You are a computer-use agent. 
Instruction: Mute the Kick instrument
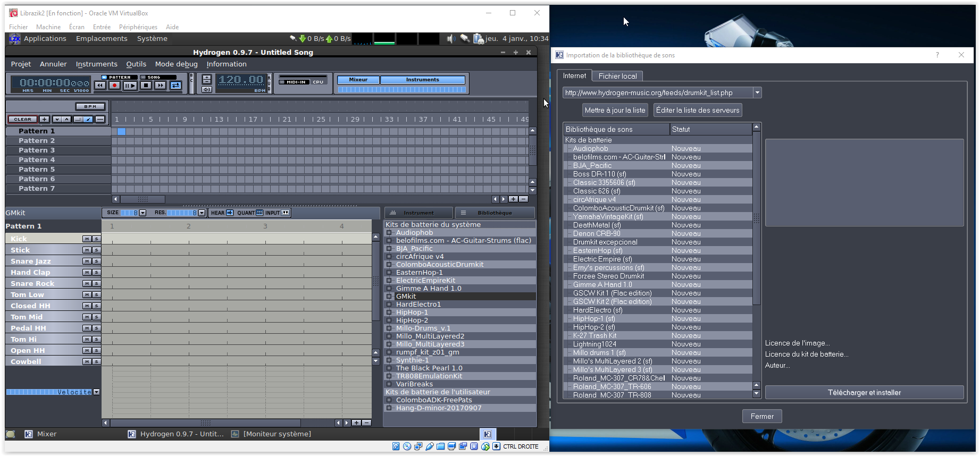[x=87, y=239]
